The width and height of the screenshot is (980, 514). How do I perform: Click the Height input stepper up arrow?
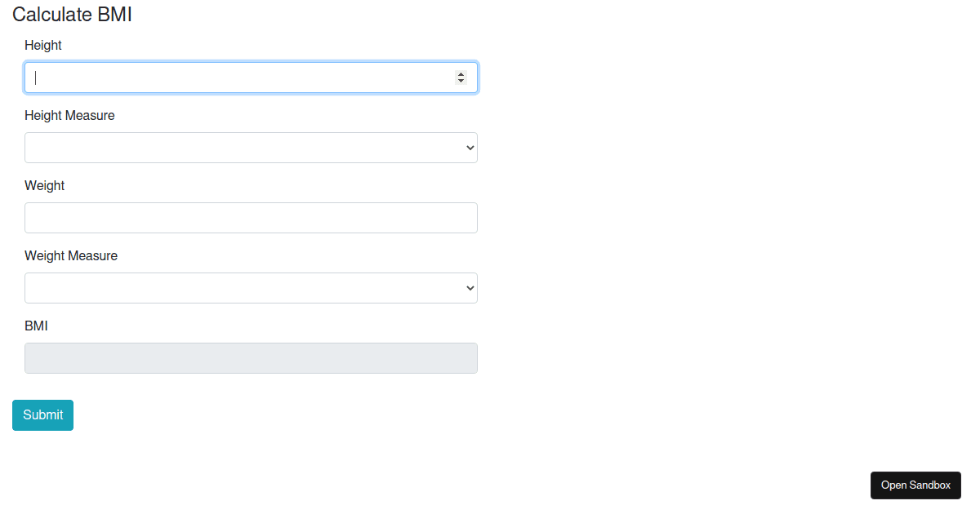[x=461, y=73]
